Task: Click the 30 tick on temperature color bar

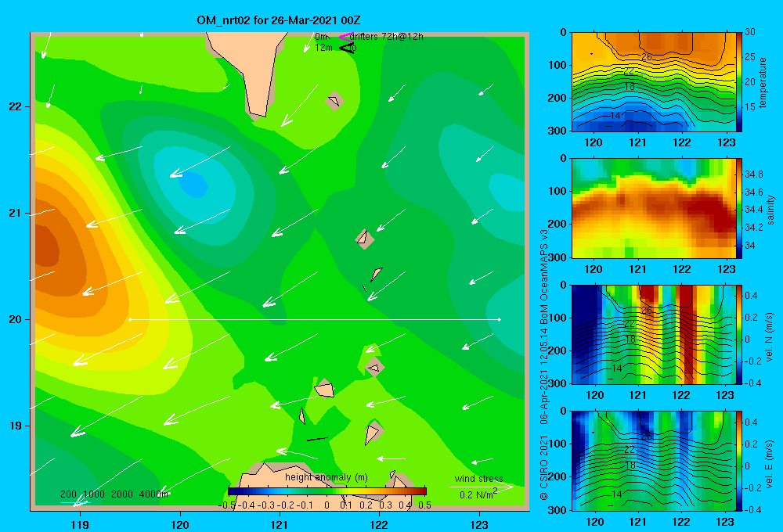Action: tap(750, 32)
